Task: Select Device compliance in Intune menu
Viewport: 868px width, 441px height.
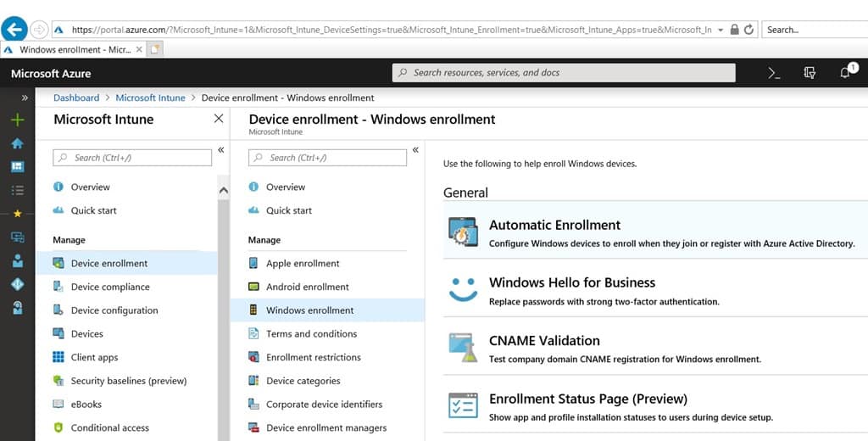Action: coord(110,287)
